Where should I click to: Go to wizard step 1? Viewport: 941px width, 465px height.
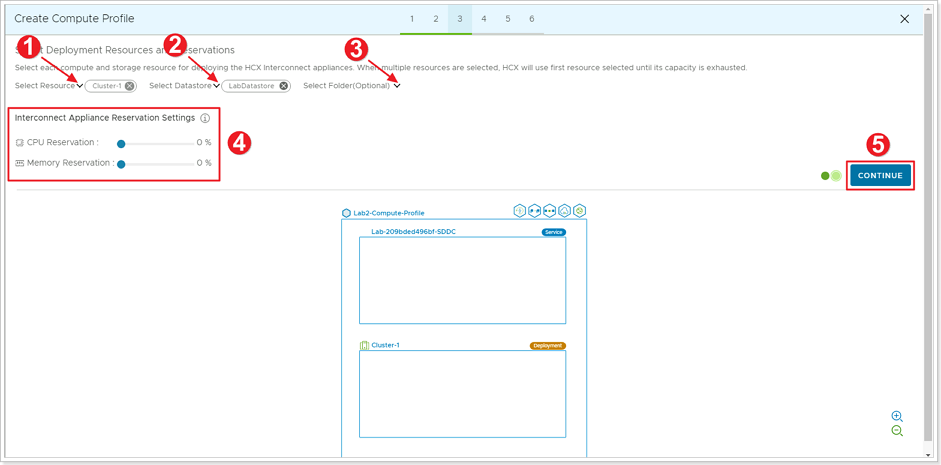pos(412,19)
